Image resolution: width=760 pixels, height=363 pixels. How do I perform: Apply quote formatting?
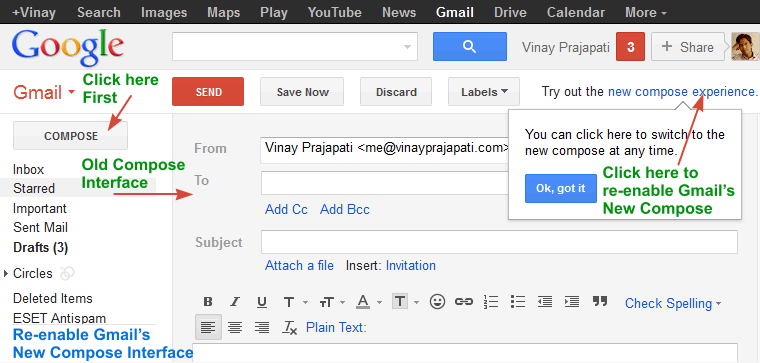(x=600, y=301)
